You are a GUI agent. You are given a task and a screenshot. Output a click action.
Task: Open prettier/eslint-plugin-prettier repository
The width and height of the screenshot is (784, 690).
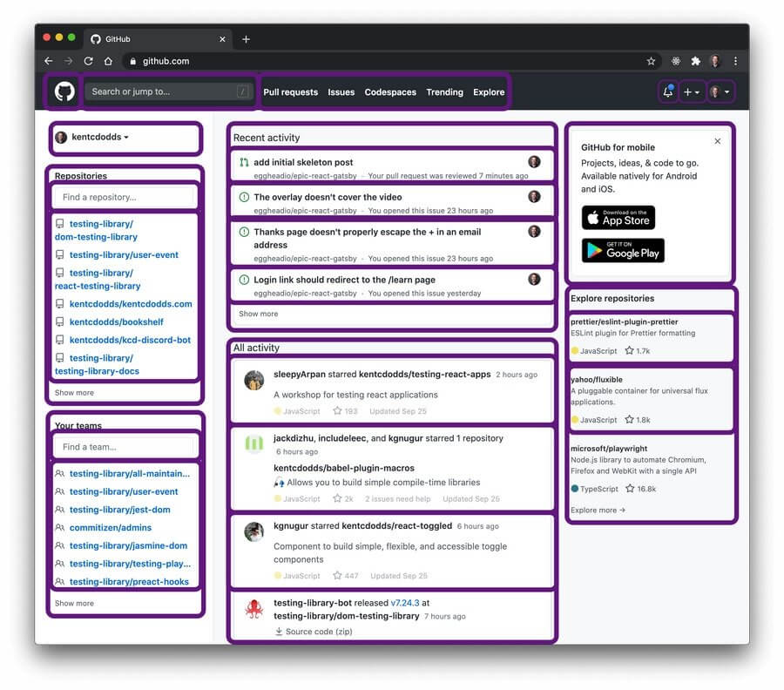624,322
